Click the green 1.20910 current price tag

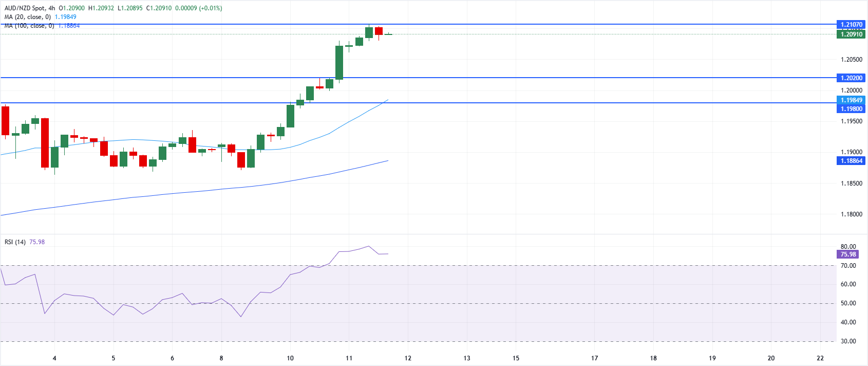[851, 34]
